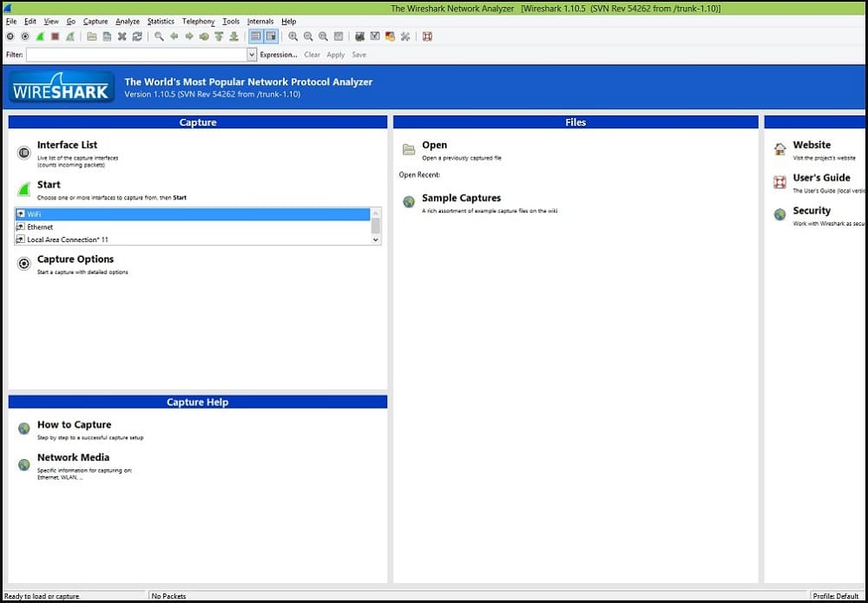Image resolution: width=868 pixels, height=603 pixels.
Task: Click the interface list scrollbar down arrow
Action: (x=376, y=240)
